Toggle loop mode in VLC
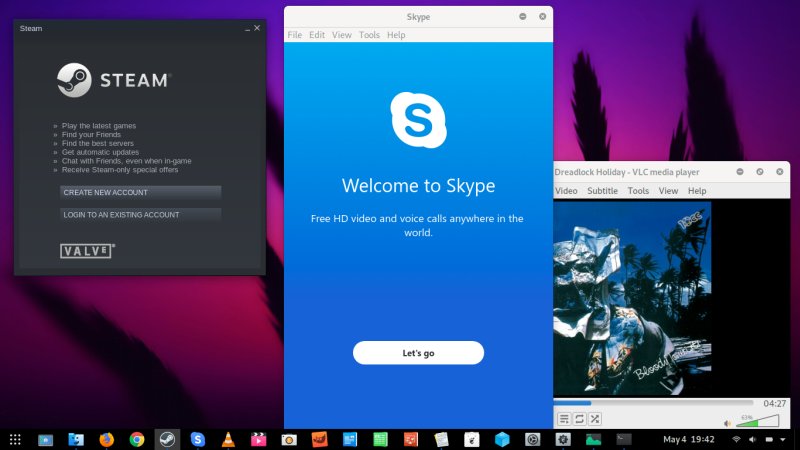The height and width of the screenshot is (450, 800). (x=579, y=418)
